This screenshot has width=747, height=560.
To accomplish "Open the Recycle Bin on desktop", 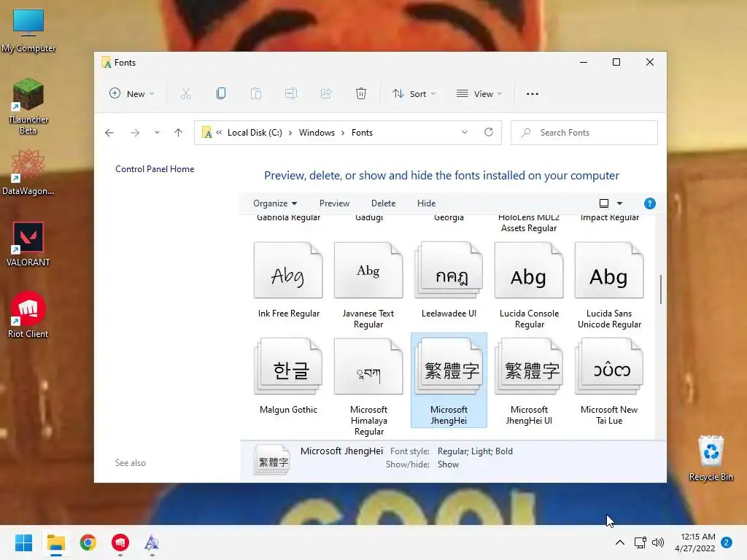I will [x=711, y=458].
